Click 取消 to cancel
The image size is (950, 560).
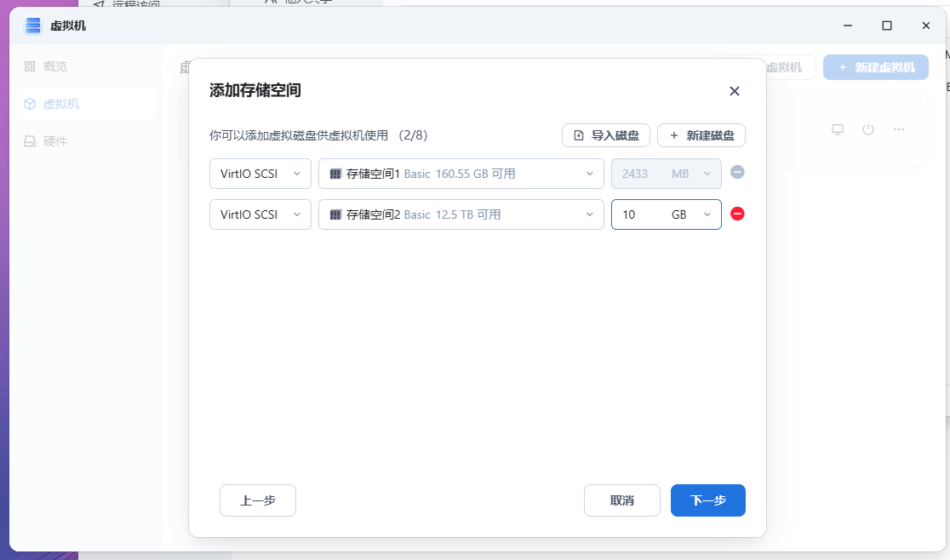[x=621, y=500]
